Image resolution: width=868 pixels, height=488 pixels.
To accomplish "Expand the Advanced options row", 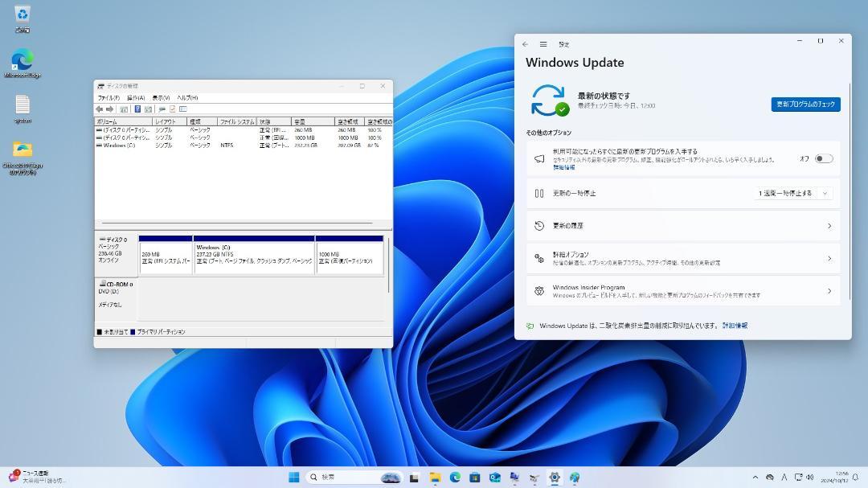I will (683, 259).
